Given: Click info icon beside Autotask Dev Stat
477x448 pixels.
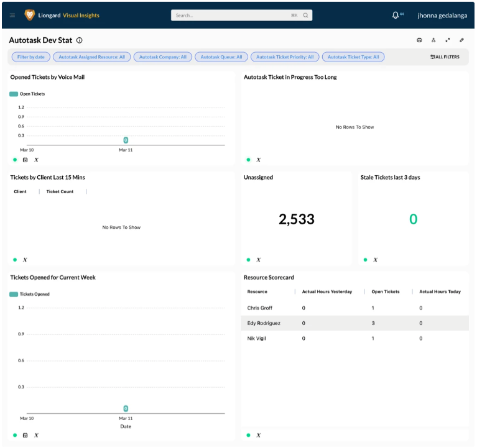Looking at the screenshot, I should click(x=79, y=40).
